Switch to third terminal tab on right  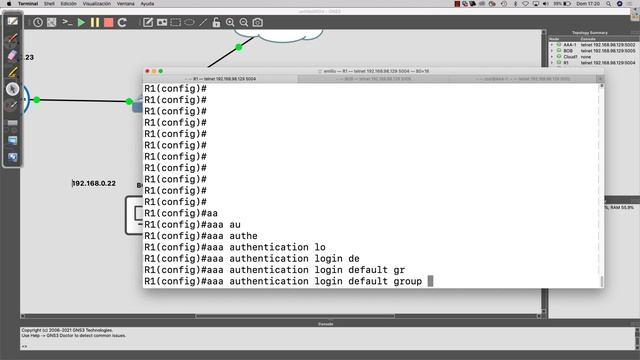522,79
